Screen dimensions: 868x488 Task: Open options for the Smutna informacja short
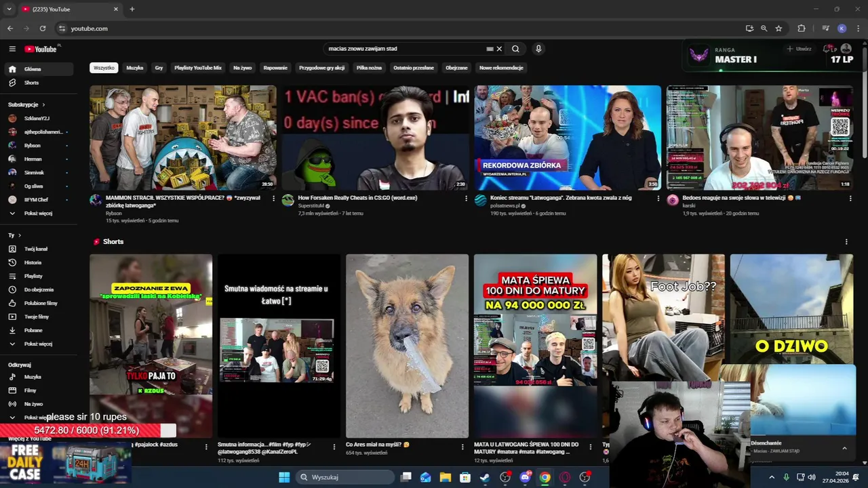[x=334, y=447]
